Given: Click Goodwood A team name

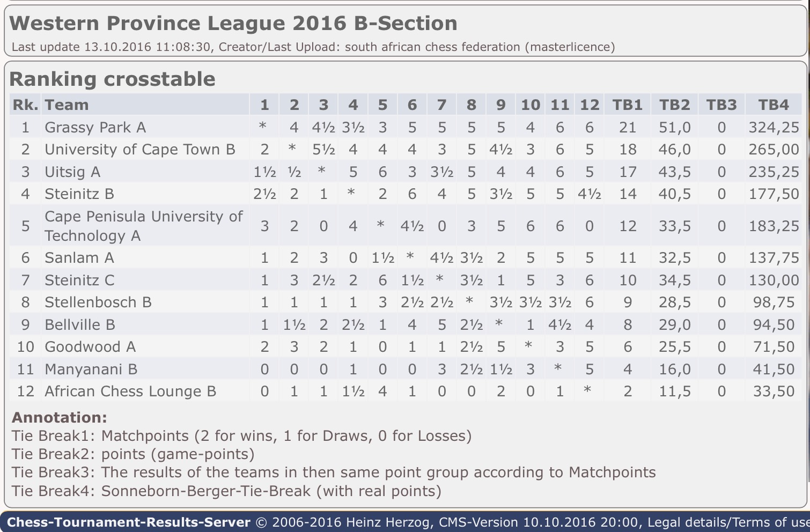Looking at the screenshot, I should [x=90, y=347].
